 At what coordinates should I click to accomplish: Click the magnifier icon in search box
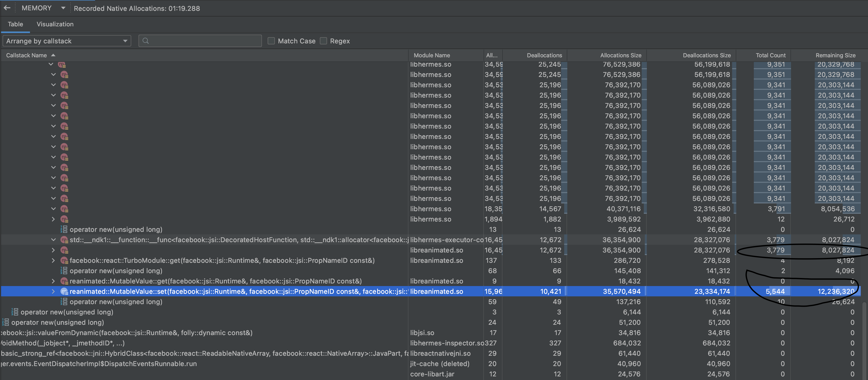145,41
